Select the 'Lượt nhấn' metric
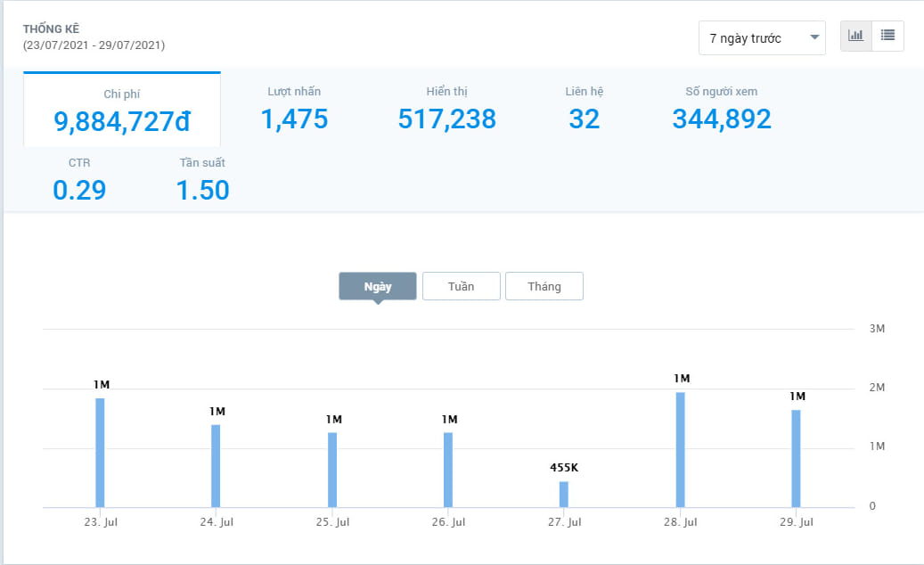Image resolution: width=924 pixels, height=565 pixels. click(x=294, y=109)
